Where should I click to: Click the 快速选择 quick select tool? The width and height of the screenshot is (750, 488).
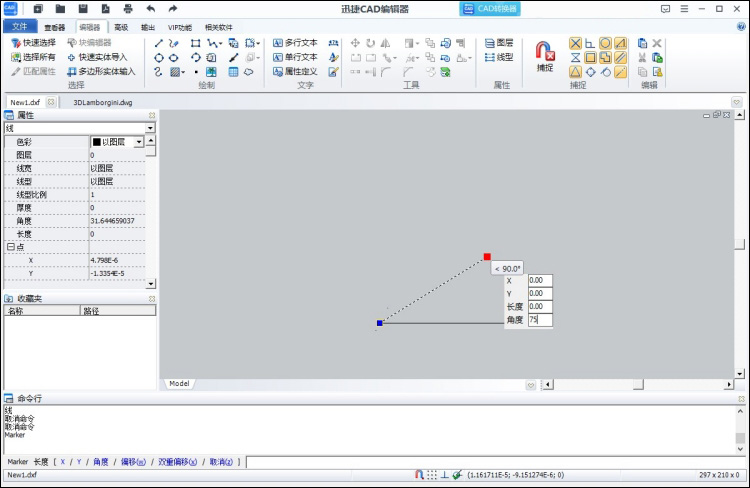[x=33, y=43]
